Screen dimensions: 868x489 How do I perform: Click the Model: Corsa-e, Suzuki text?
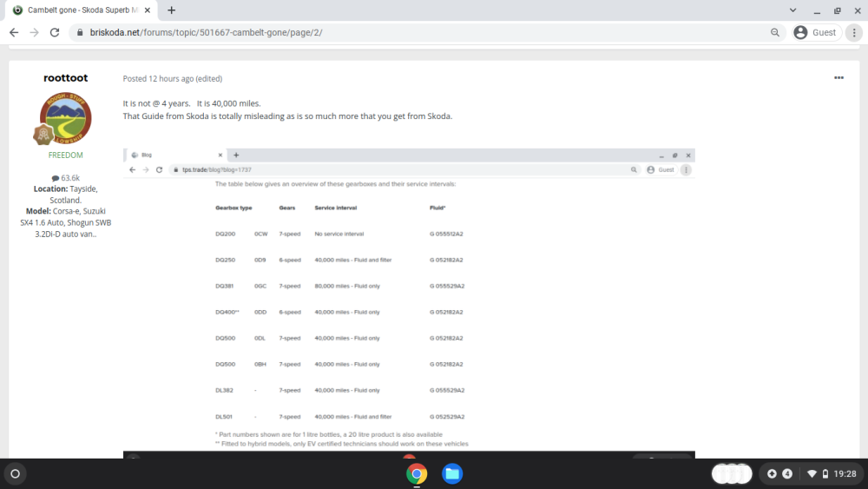pyautogui.click(x=65, y=222)
